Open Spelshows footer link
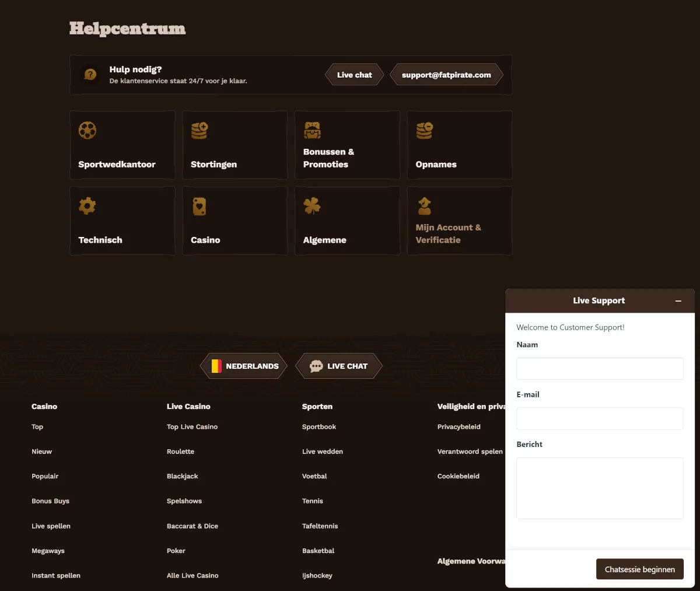 point(184,501)
